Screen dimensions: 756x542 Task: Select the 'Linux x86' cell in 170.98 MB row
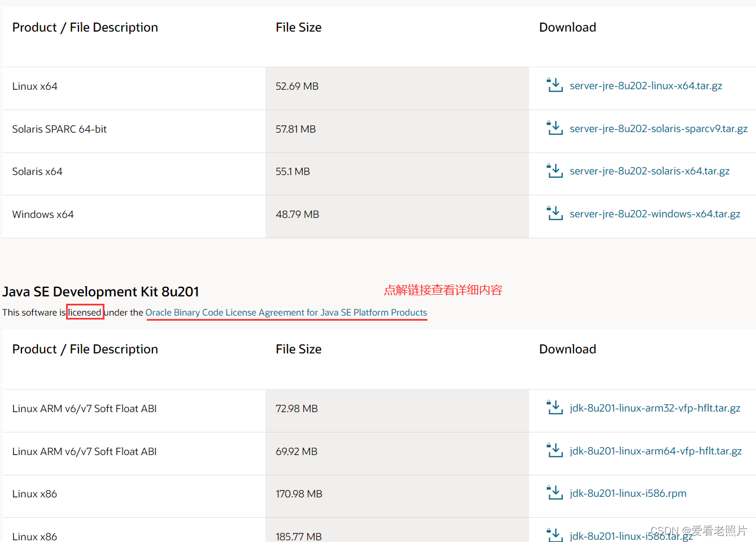tap(35, 494)
